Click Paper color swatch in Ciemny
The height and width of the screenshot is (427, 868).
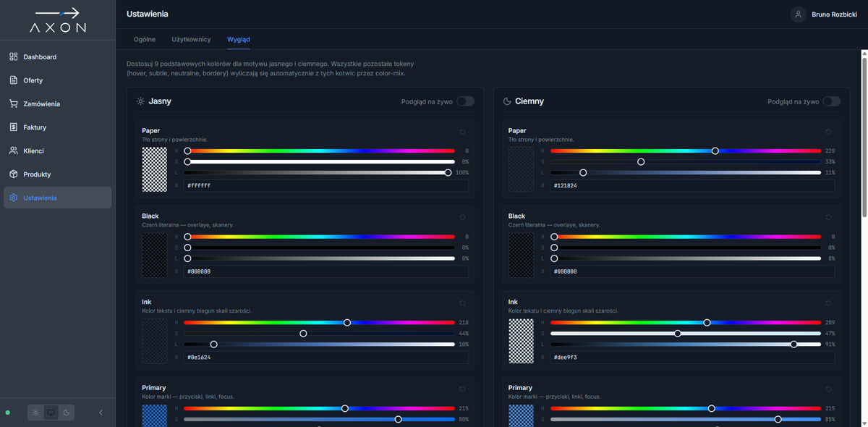[x=521, y=169]
